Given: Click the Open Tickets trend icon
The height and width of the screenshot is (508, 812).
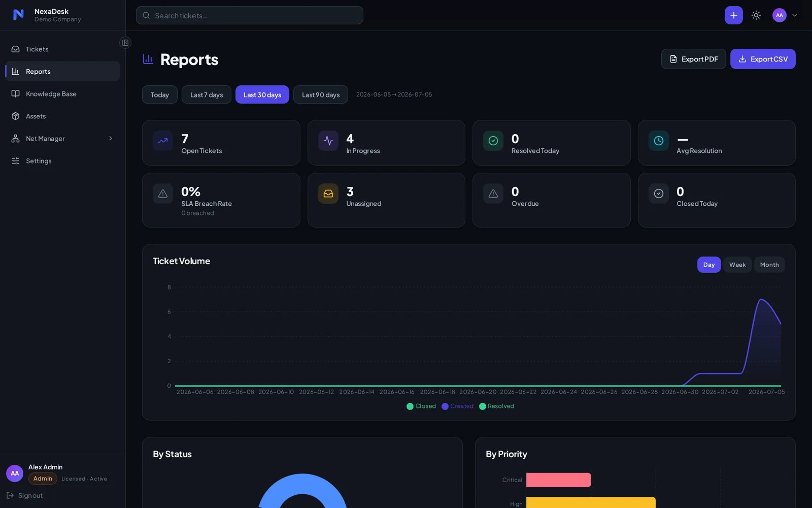Looking at the screenshot, I should tap(163, 141).
